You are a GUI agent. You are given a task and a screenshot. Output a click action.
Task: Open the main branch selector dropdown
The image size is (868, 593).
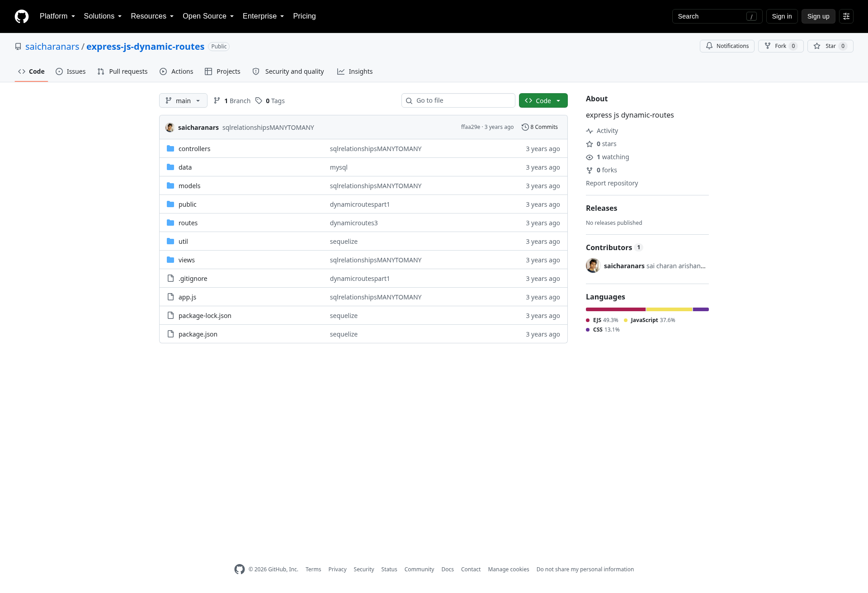click(x=183, y=100)
